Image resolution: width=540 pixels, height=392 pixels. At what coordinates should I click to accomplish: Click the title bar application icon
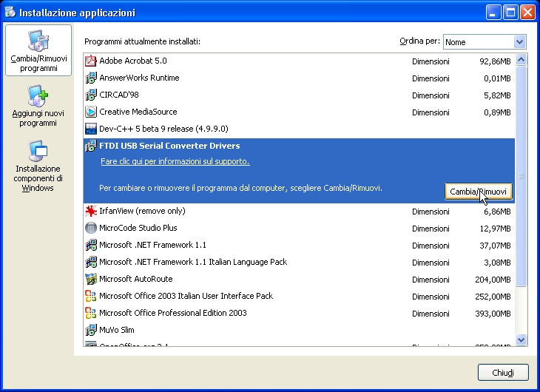(x=10, y=12)
